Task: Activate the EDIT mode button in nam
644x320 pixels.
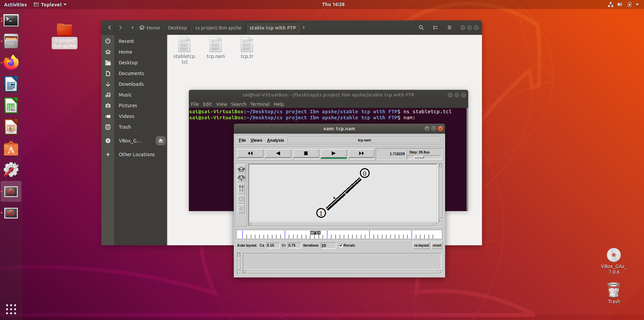Action: 241,188
